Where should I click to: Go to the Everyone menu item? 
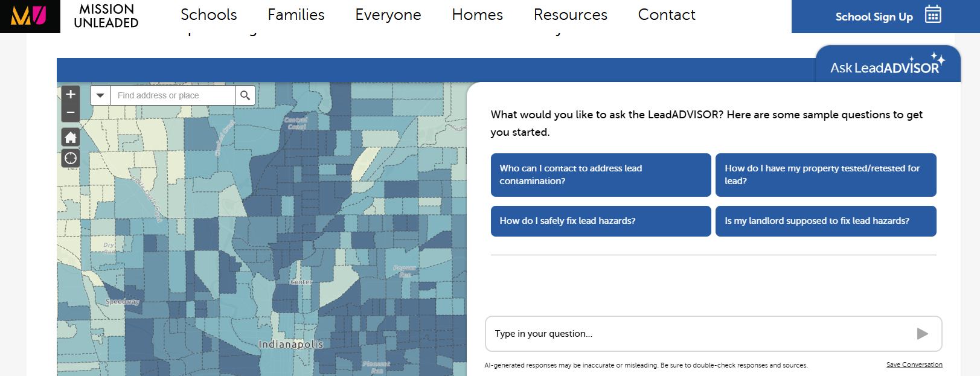pyautogui.click(x=388, y=15)
